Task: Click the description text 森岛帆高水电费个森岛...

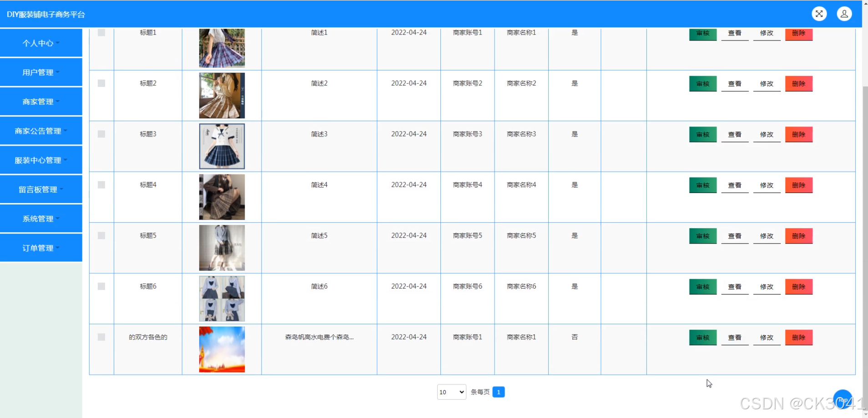Action: coord(319,337)
